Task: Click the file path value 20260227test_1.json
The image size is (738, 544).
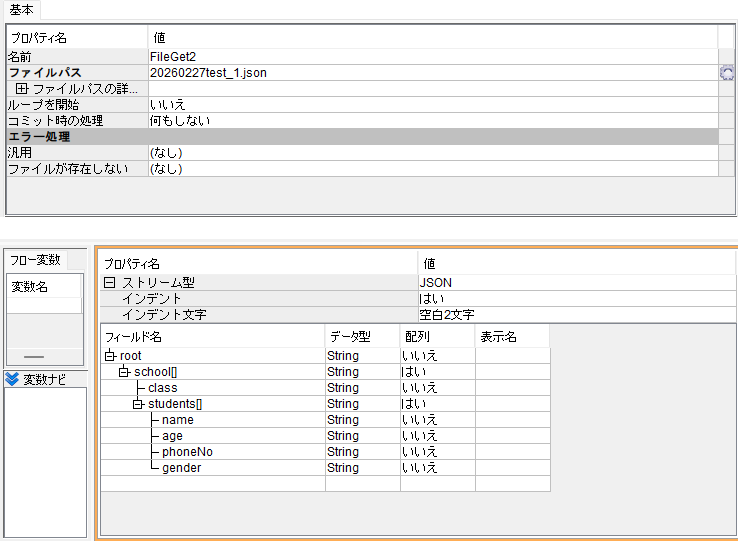Action: [x=430, y=73]
